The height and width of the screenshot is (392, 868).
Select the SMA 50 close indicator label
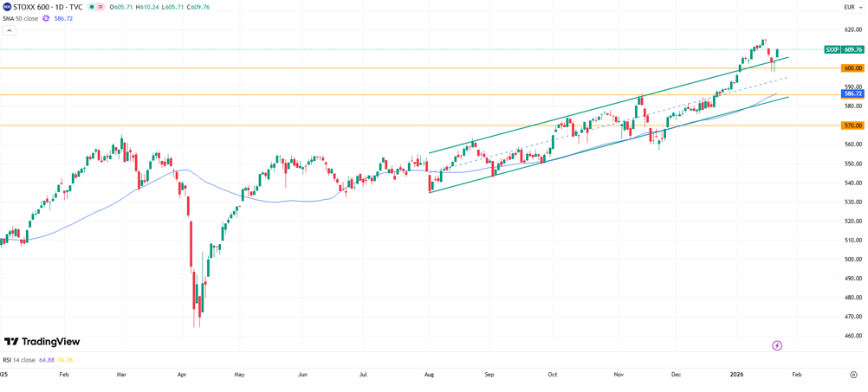[x=20, y=18]
